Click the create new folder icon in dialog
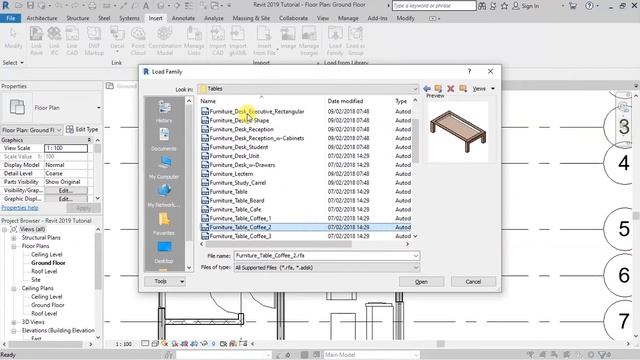640x360 pixels. (463, 88)
